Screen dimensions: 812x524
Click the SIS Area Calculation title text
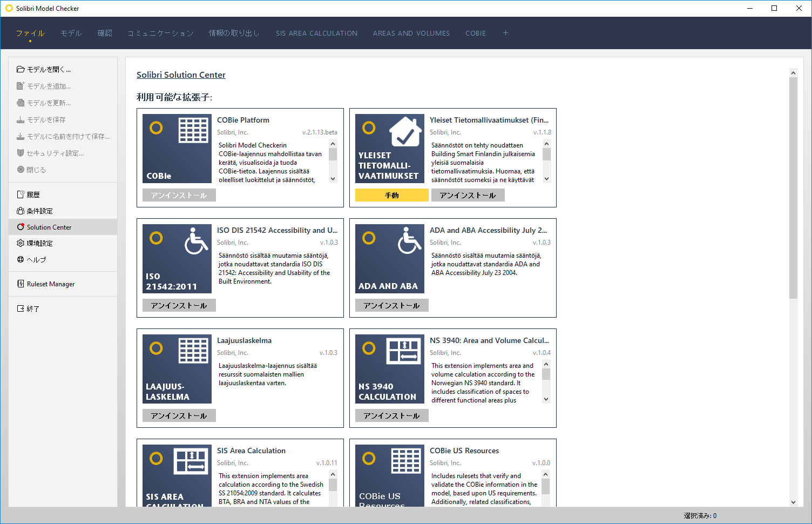tap(251, 451)
